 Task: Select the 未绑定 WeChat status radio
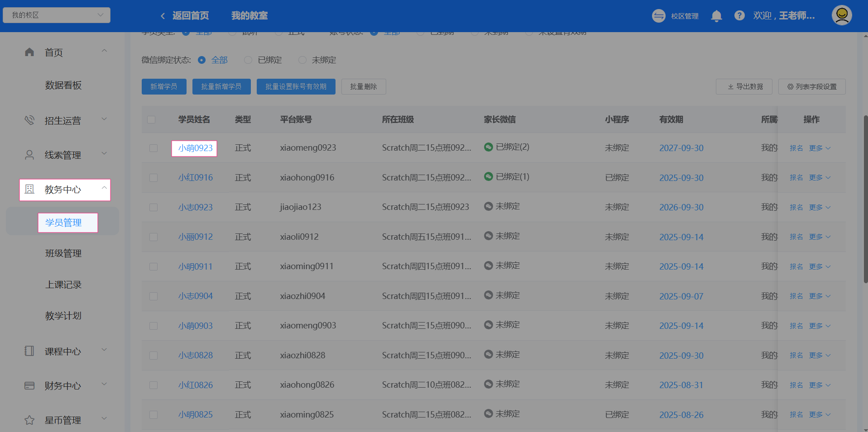[x=302, y=60]
